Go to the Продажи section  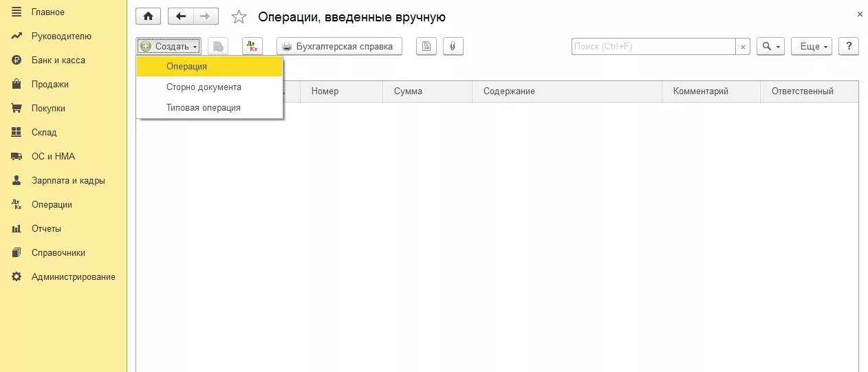50,84
